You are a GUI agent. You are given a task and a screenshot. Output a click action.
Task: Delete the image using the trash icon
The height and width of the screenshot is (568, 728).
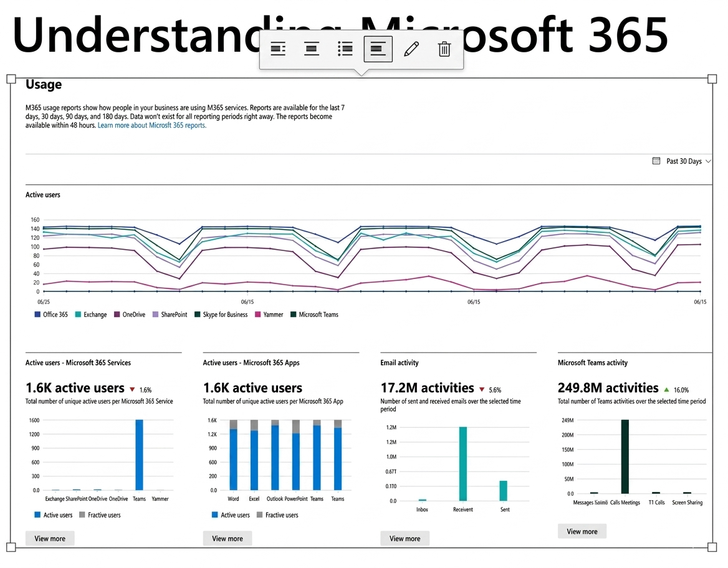(444, 49)
